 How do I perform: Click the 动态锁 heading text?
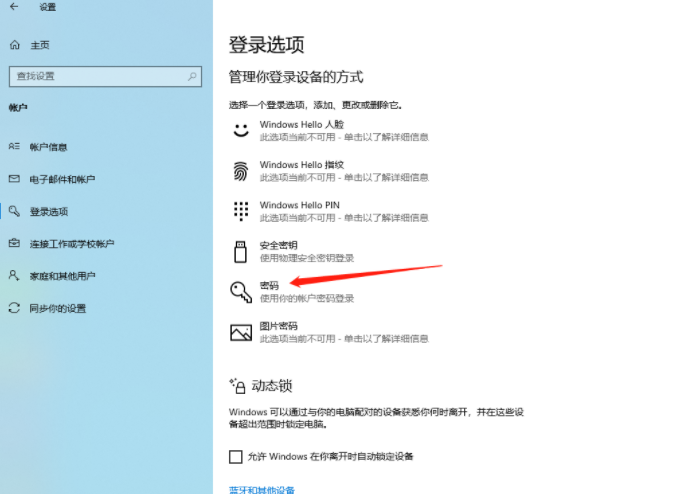pos(272,386)
